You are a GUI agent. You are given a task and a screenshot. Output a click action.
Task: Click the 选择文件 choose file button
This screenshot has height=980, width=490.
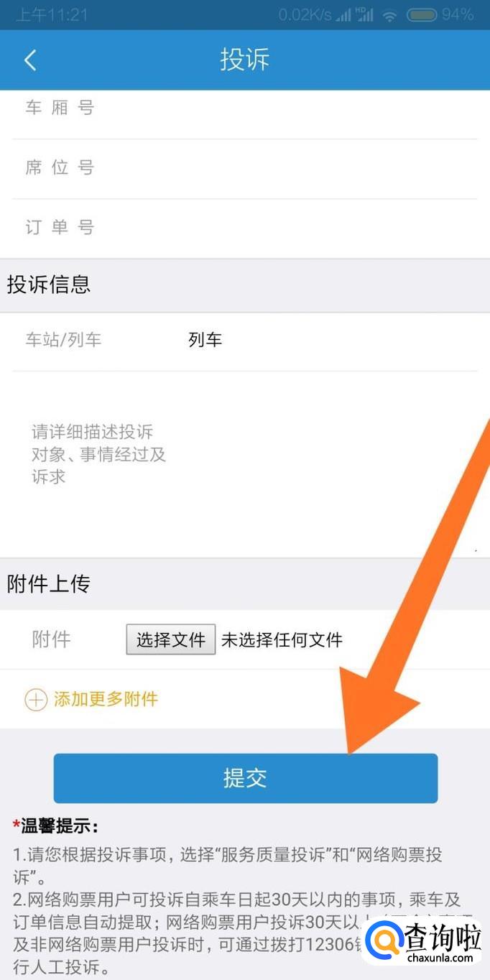coord(171,639)
